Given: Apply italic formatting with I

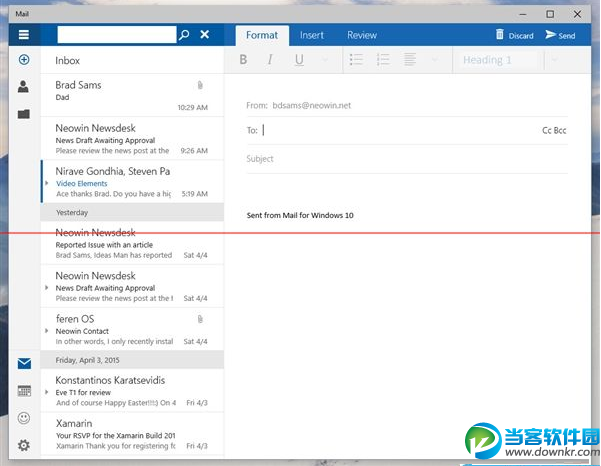Looking at the screenshot, I should coord(270,59).
